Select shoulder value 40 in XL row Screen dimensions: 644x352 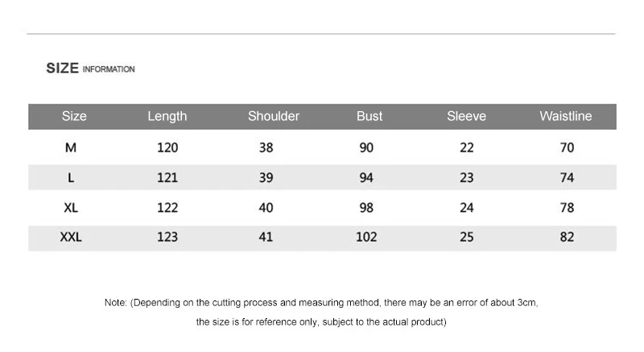click(x=266, y=208)
